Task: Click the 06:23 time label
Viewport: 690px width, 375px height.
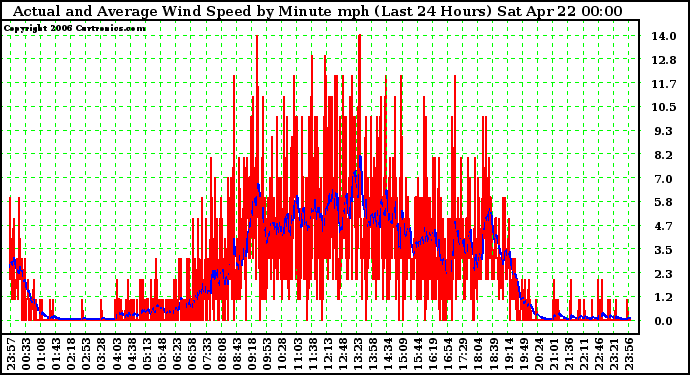Action: [x=177, y=353]
